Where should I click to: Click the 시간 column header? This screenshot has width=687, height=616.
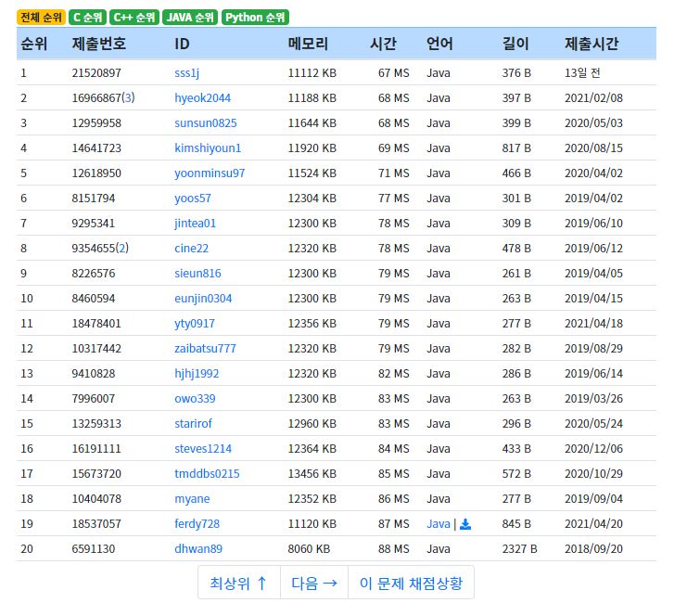pyautogui.click(x=383, y=44)
